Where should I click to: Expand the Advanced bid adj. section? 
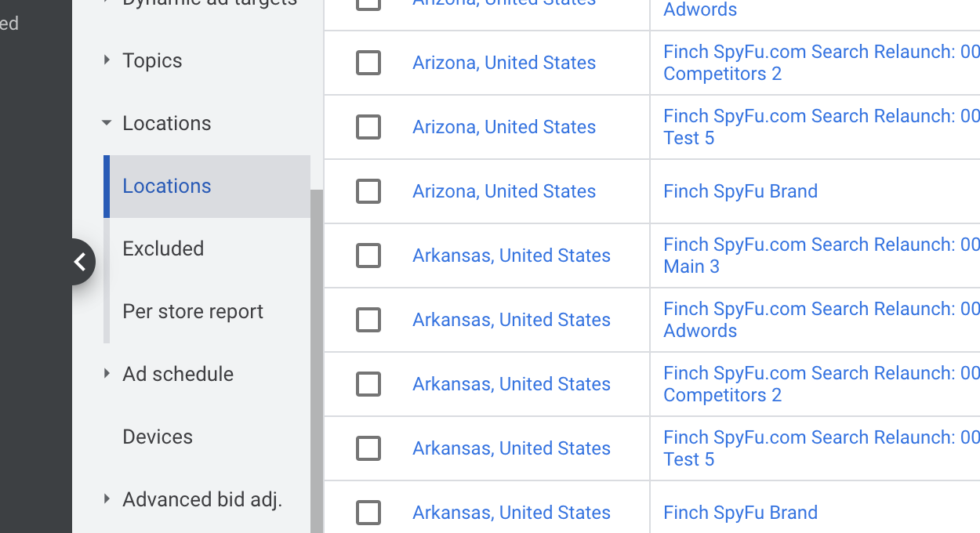point(107,499)
